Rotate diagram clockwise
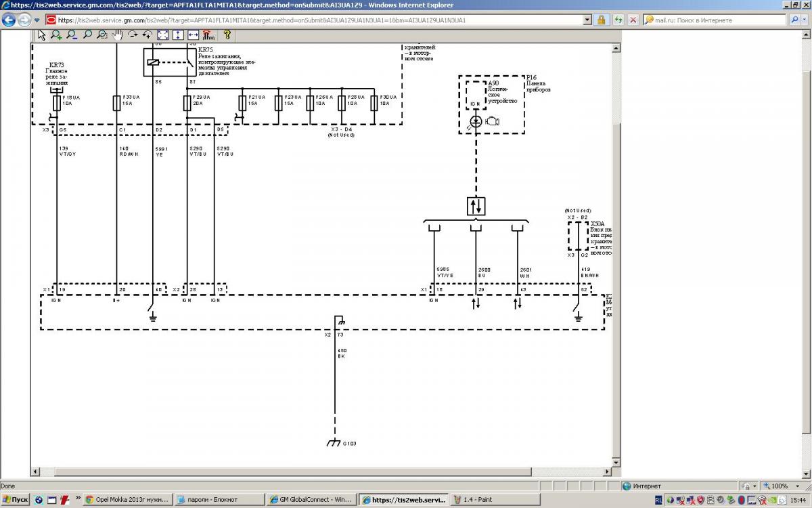Image resolution: width=812 pixels, height=508 pixels. point(133,35)
